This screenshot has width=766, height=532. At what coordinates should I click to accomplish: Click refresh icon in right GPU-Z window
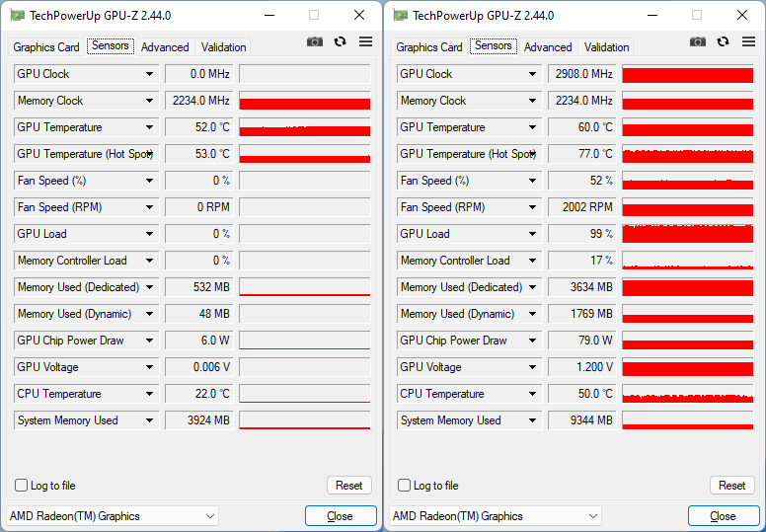pyautogui.click(x=723, y=42)
